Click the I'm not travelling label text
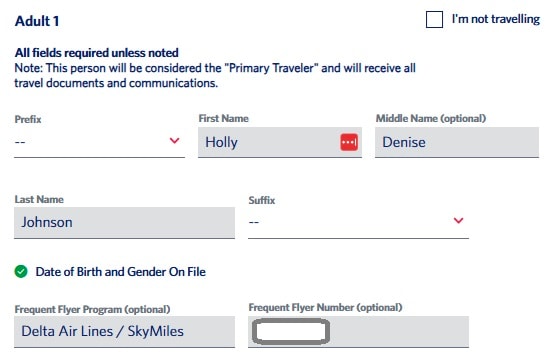 [496, 19]
